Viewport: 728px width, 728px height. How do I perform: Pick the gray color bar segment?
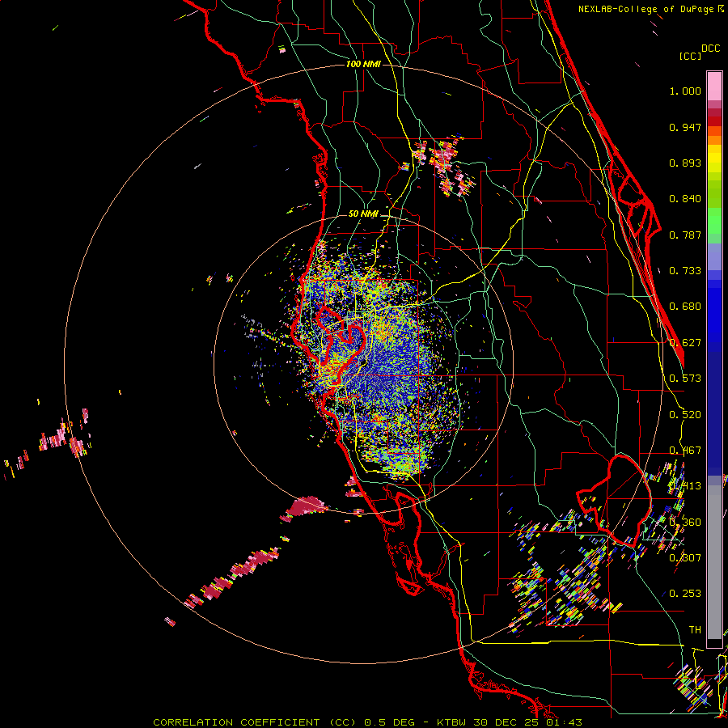click(x=714, y=562)
